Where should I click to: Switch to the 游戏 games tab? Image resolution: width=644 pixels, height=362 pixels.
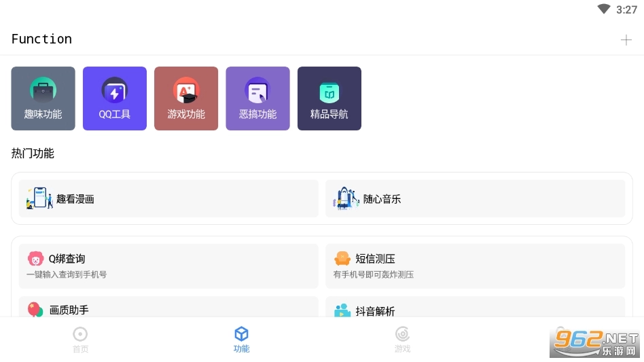click(x=402, y=340)
